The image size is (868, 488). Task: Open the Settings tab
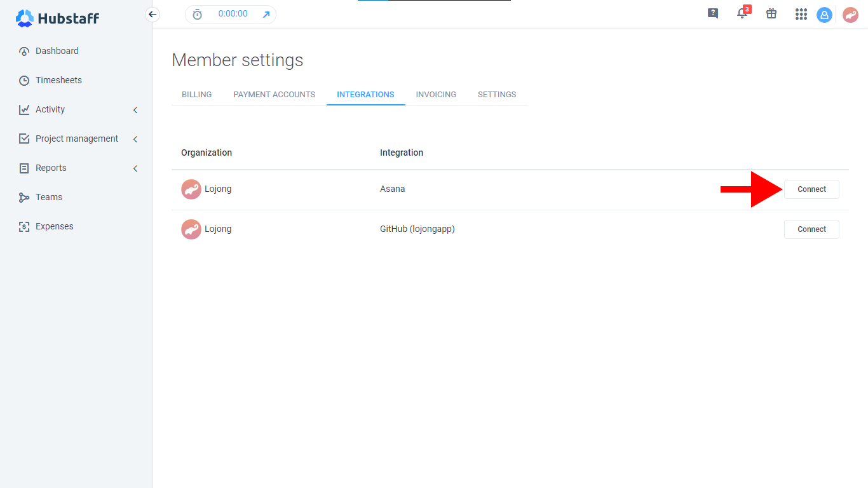pyautogui.click(x=497, y=94)
